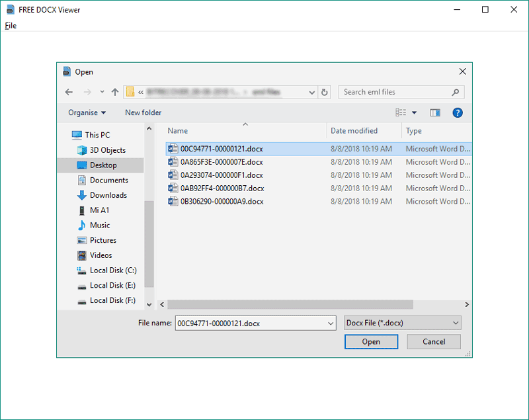Select Local Disk (F:) in sidebar
Screen dimensions: 529x420
106,300
